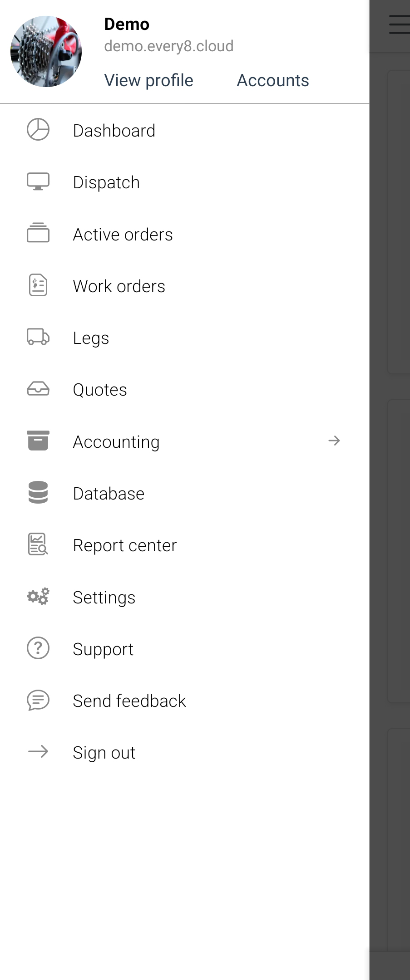This screenshot has height=980, width=410.
Task: Click the Quotes inbox tray icon
Action: point(38,389)
